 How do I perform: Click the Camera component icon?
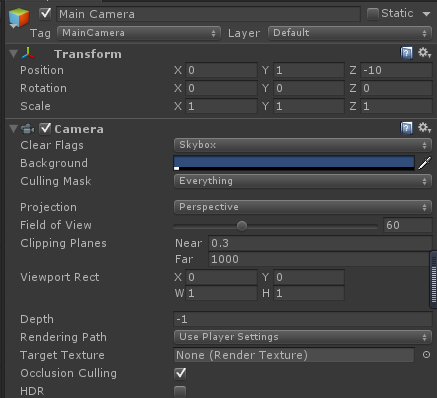tap(27, 129)
